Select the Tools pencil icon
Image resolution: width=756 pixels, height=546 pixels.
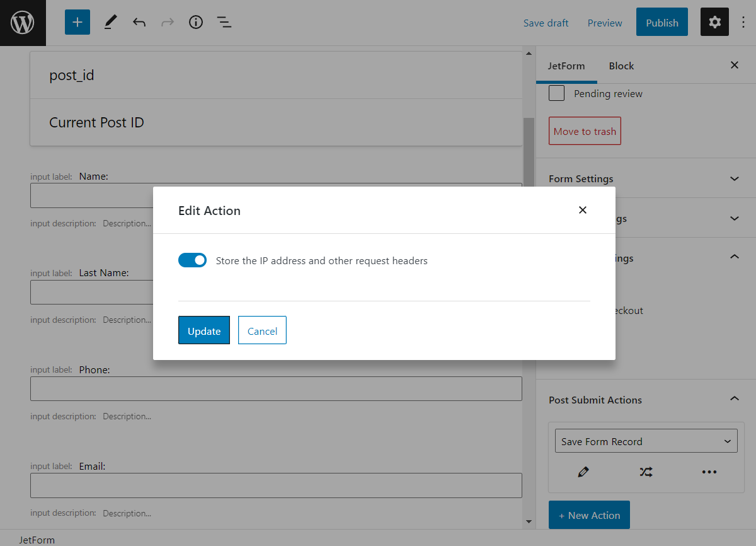click(110, 22)
